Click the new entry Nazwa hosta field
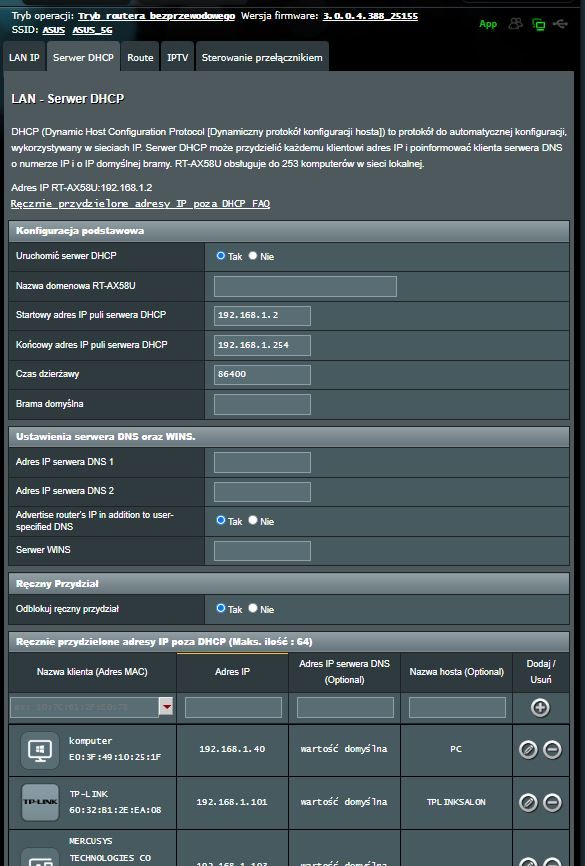585x866 pixels. point(457,707)
